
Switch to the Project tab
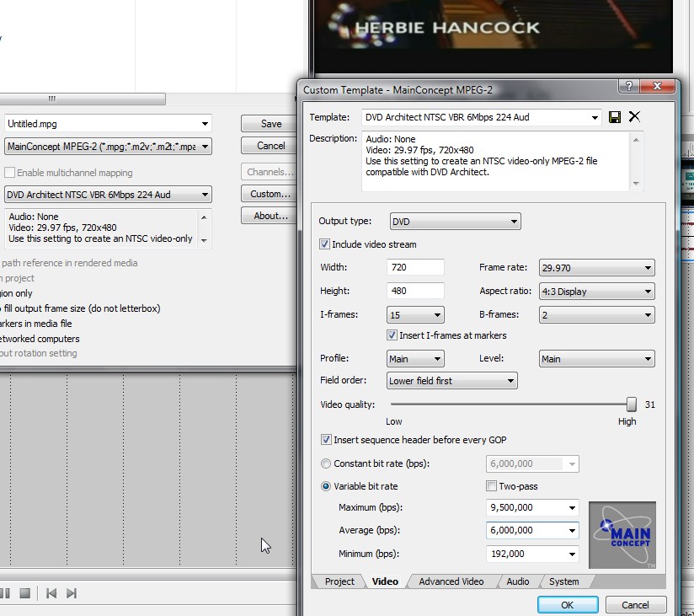pyautogui.click(x=339, y=581)
